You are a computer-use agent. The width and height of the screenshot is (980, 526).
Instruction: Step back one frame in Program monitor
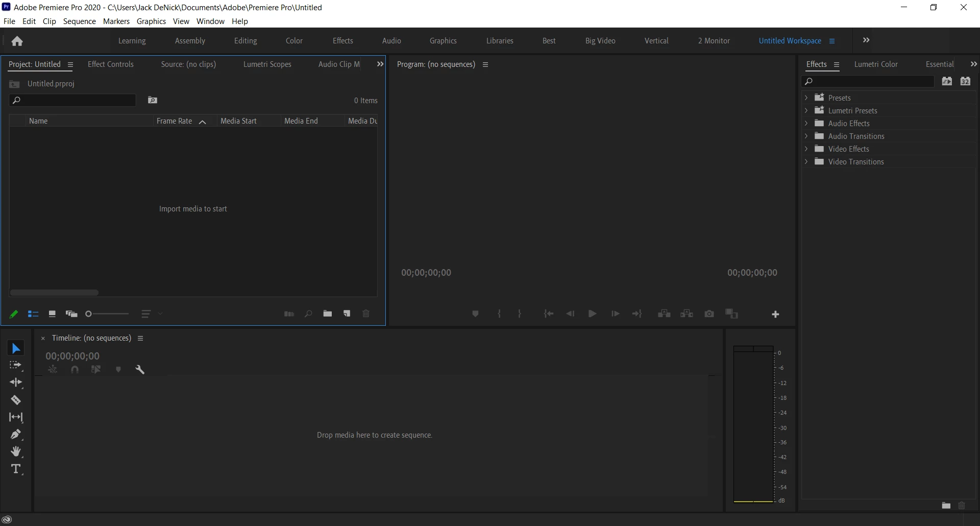pos(570,314)
